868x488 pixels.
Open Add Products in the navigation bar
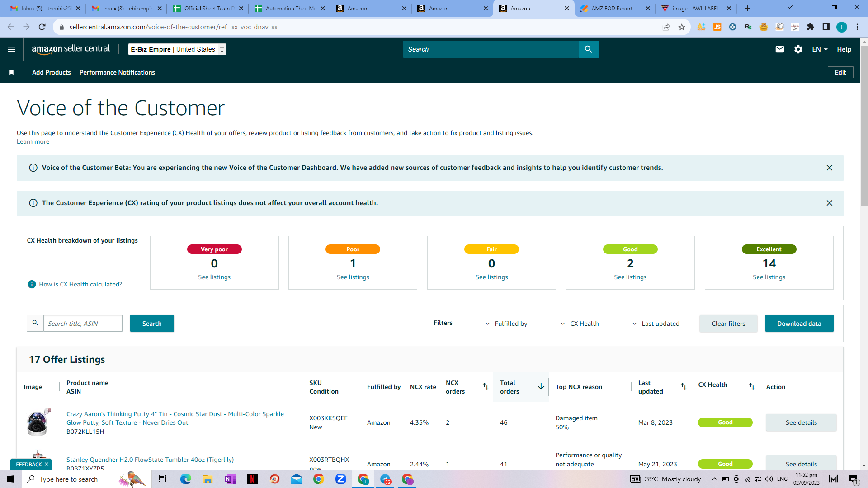(x=52, y=72)
